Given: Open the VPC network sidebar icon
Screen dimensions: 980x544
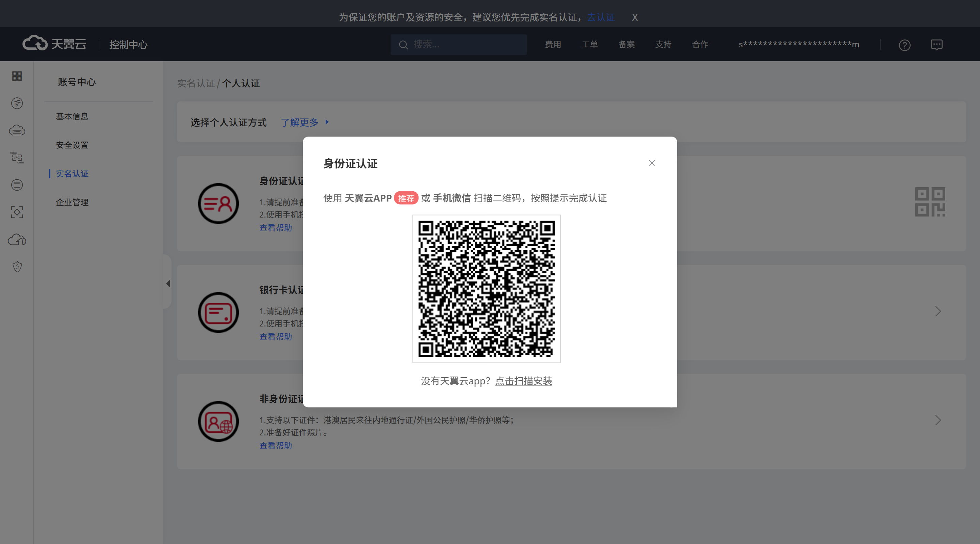Looking at the screenshot, I should 17,158.
